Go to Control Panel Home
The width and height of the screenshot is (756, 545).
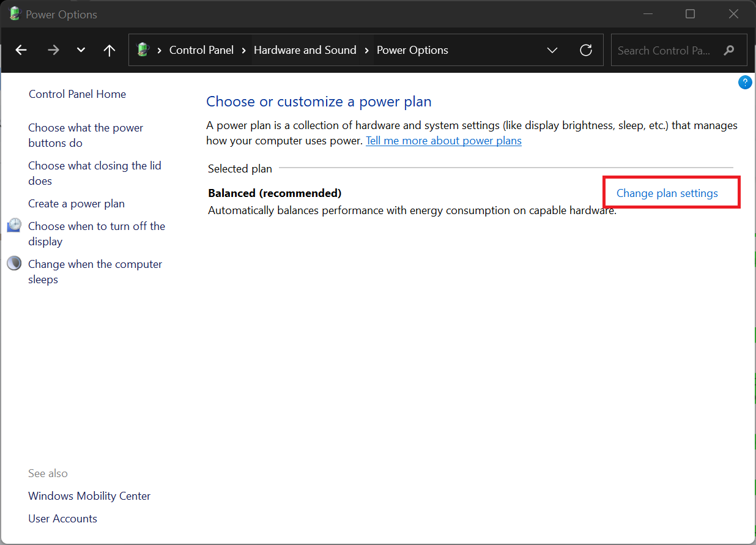click(x=77, y=94)
